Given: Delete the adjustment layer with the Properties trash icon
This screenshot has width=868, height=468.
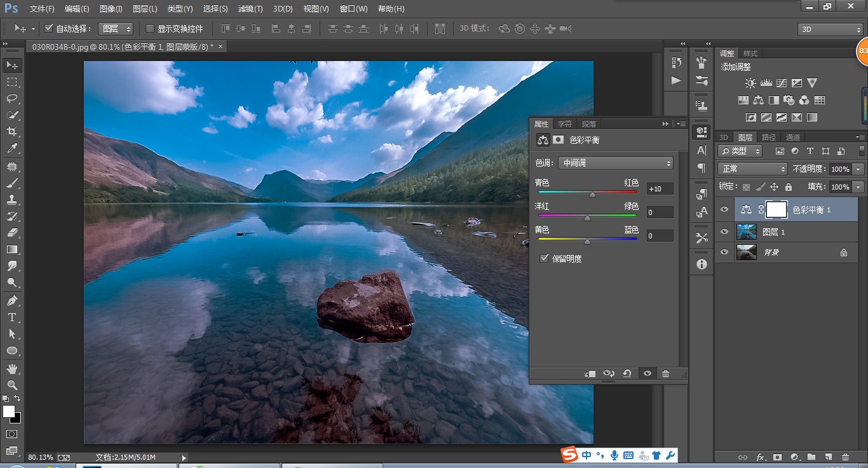Looking at the screenshot, I should tap(665, 374).
